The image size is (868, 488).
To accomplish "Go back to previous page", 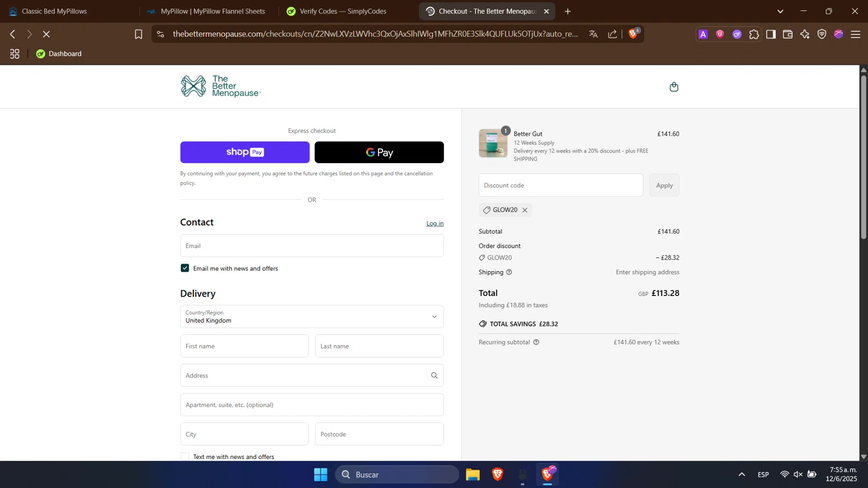I will [x=13, y=34].
